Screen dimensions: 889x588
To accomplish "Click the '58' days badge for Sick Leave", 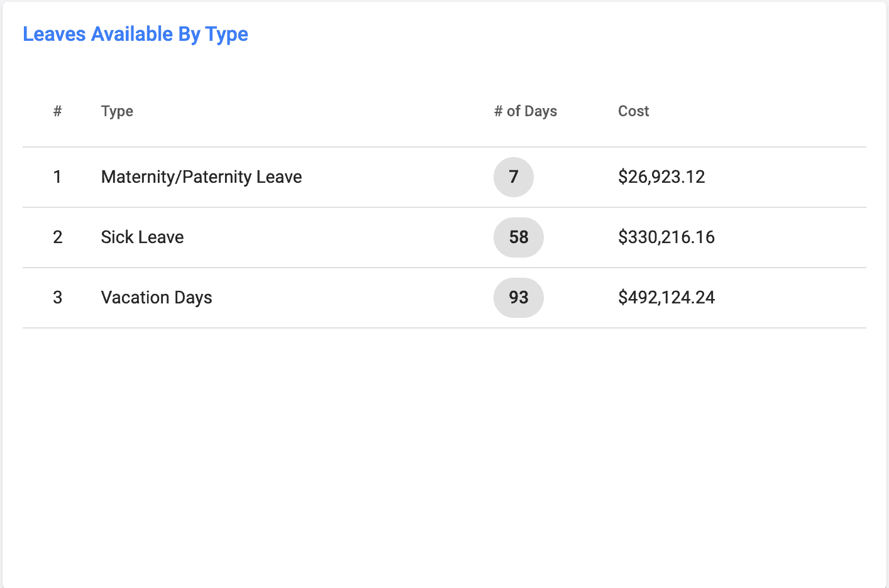I will point(518,237).
